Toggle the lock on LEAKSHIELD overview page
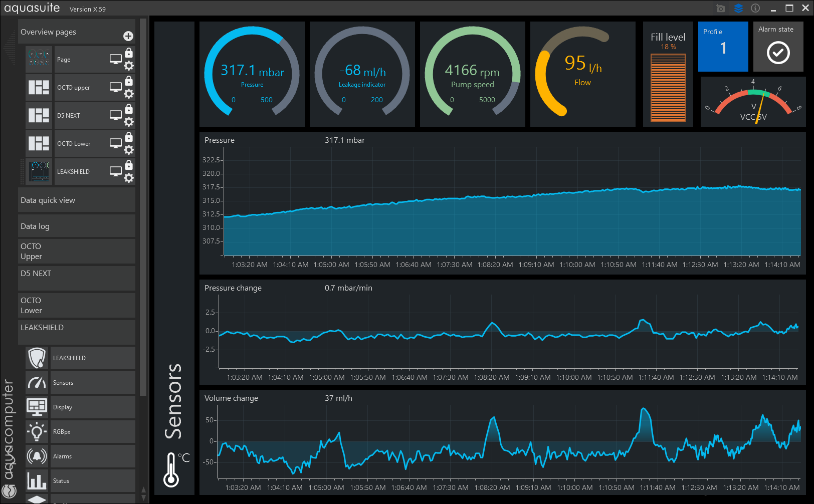Image resolution: width=814 pixels, height=504 pixels. pos(129,165)
